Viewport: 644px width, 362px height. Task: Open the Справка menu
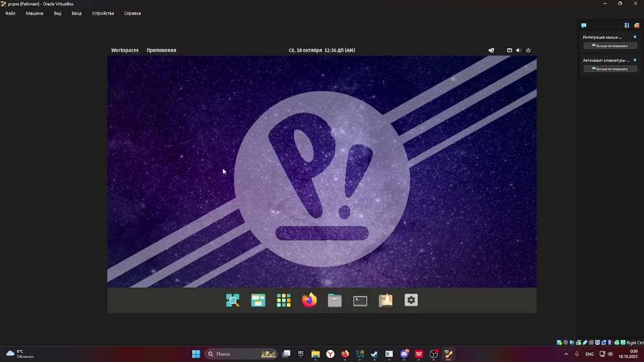pyautogui.click(x=132, y=14)
